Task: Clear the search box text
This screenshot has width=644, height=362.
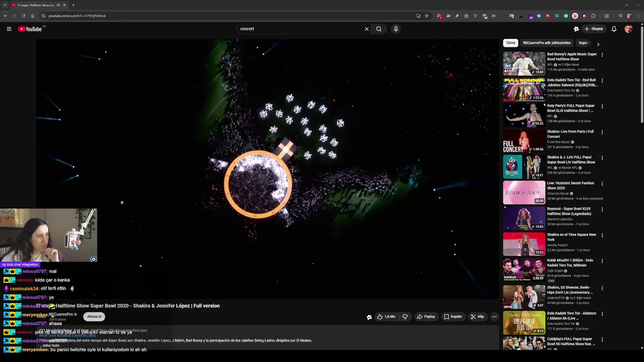Action: click(367, 29)
